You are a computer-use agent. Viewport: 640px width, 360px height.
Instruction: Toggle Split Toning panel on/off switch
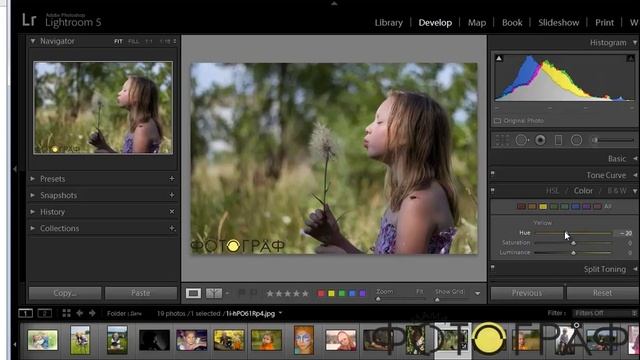(x=493, y=267)
